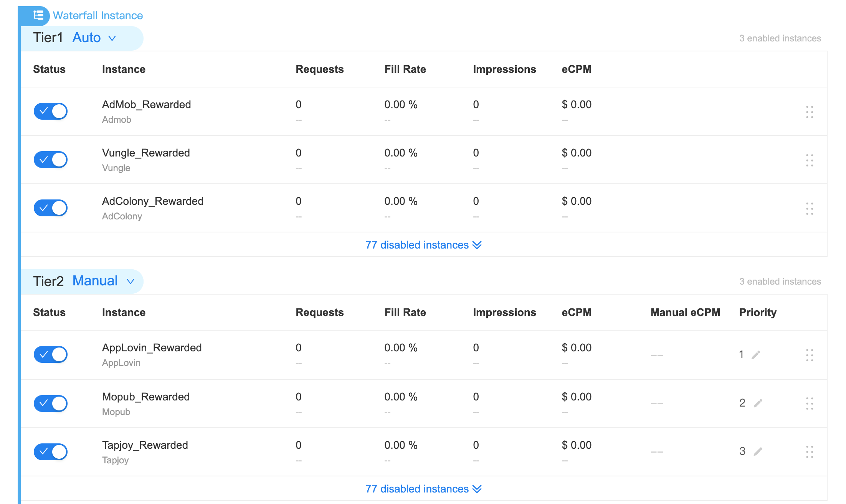The height and width of the screenshot is (504, 846).
Task: Click the AdColony network label
Action: coord(122,216)
